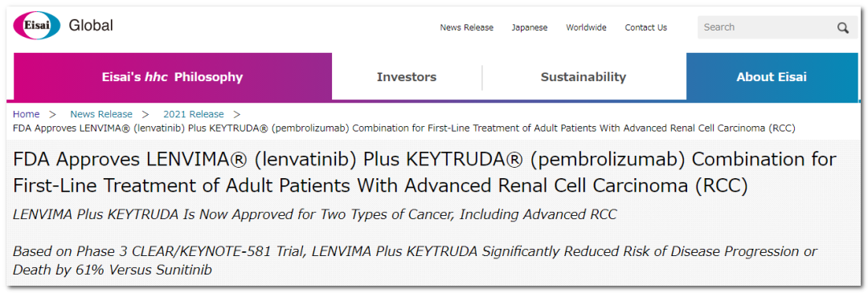This screenshot has width=868, height=293.
Task: Open the About Eisai tab
Action: pyautogui.click(x=772, y=77)
